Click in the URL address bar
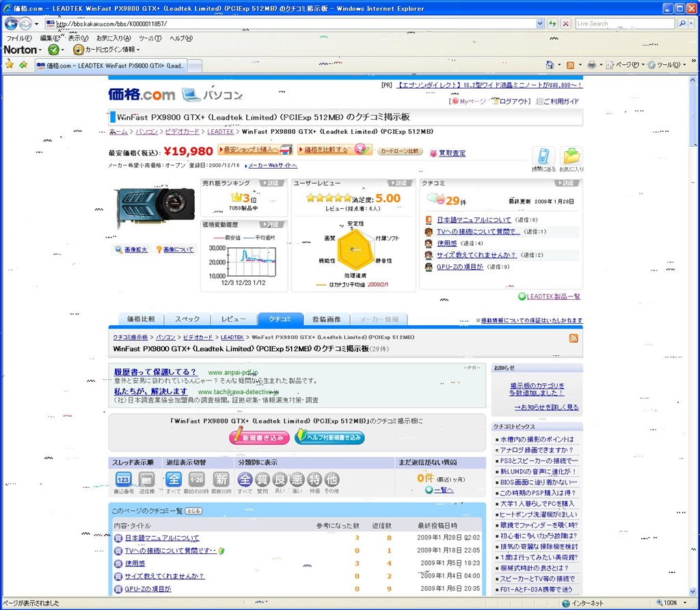 [290, 24]
